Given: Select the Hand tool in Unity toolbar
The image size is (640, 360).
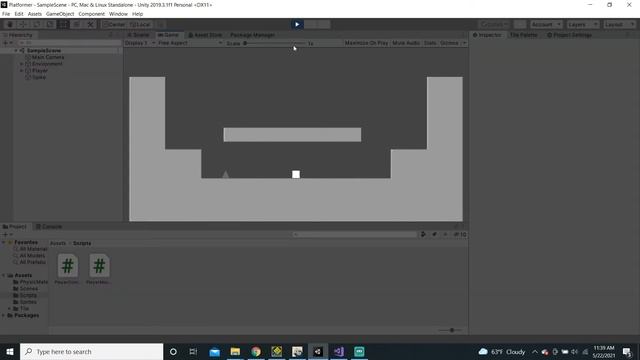Looking at the screenshot, I should click(x=10, y=24).
